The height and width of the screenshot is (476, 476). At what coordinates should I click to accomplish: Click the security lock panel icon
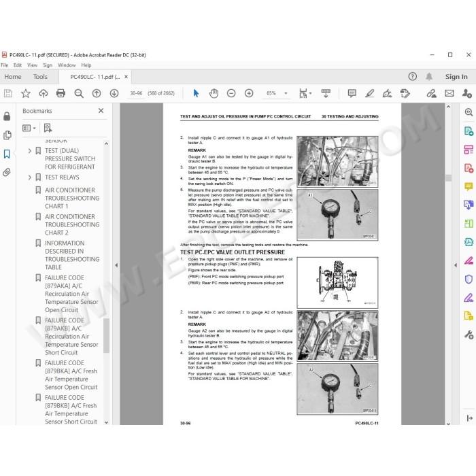click(x=7, y=116)
